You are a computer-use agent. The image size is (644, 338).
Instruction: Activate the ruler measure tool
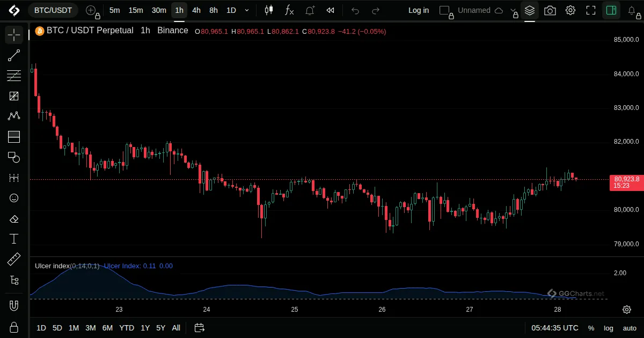(14, 260)
